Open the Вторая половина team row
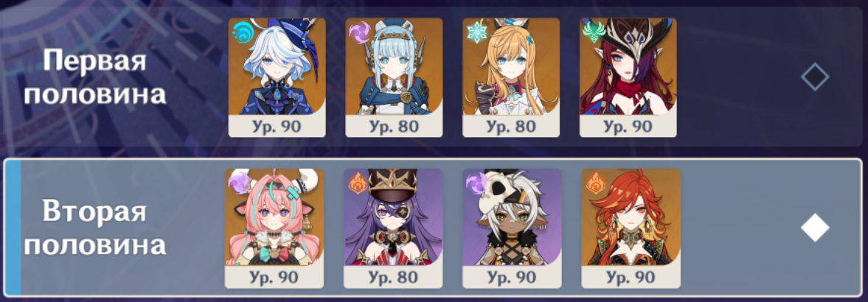 [x=434, y=228]
